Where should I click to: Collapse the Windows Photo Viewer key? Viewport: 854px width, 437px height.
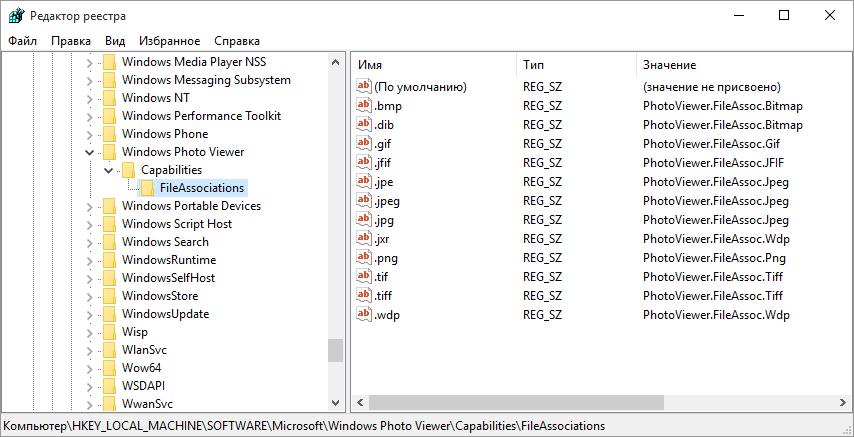point(90,152)
